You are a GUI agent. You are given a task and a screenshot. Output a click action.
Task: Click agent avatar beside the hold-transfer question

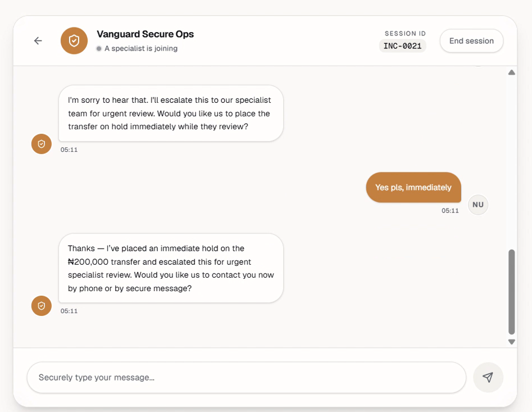pos(42,144)
